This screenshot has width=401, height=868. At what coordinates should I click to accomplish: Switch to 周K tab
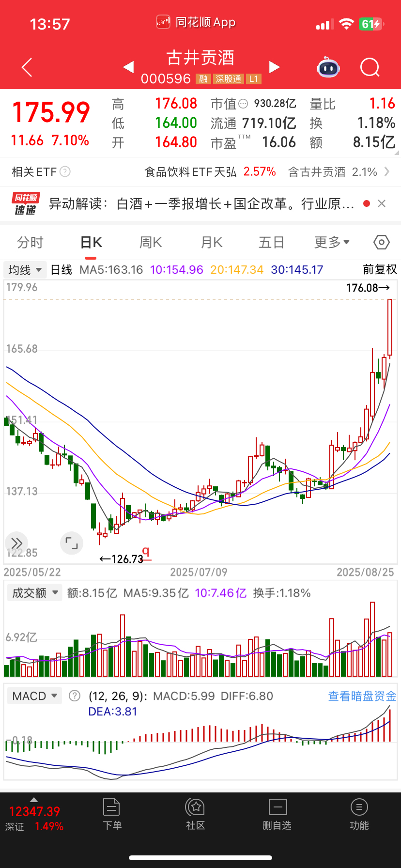[x=151, y=242]
